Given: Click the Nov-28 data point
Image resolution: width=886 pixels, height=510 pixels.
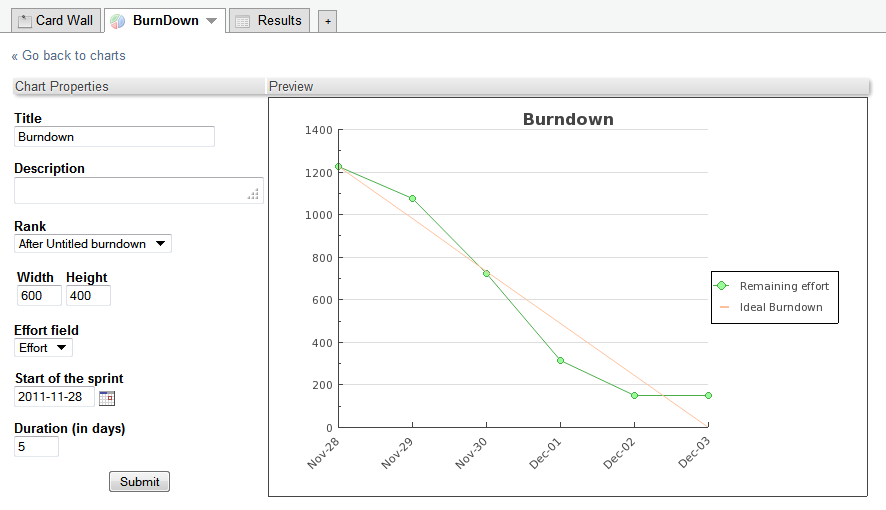Looking at the screenshot, I should coord(338,167).
